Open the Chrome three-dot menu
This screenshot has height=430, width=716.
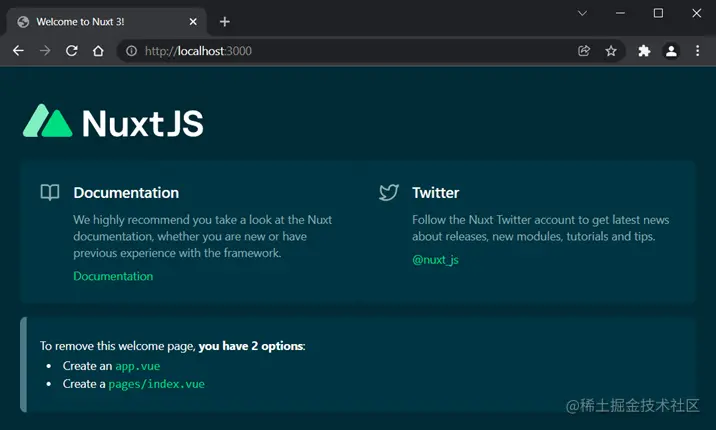pyautogui.click(x=697, y=51)
